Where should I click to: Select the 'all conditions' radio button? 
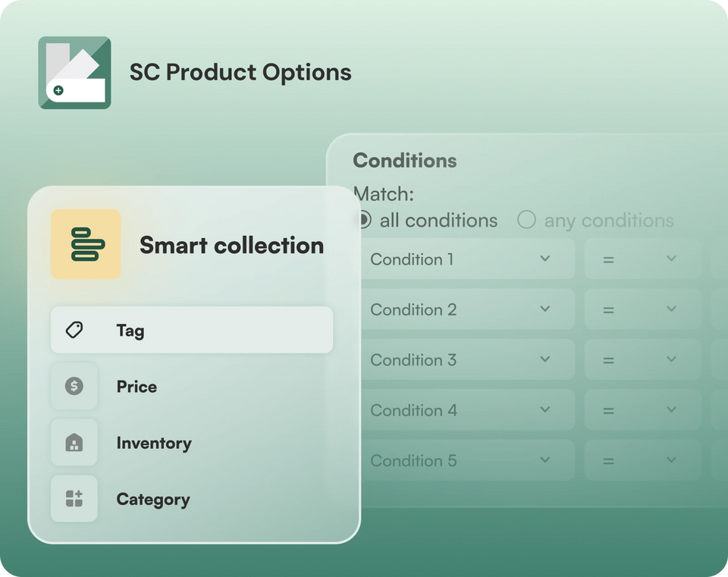point(364,220)
